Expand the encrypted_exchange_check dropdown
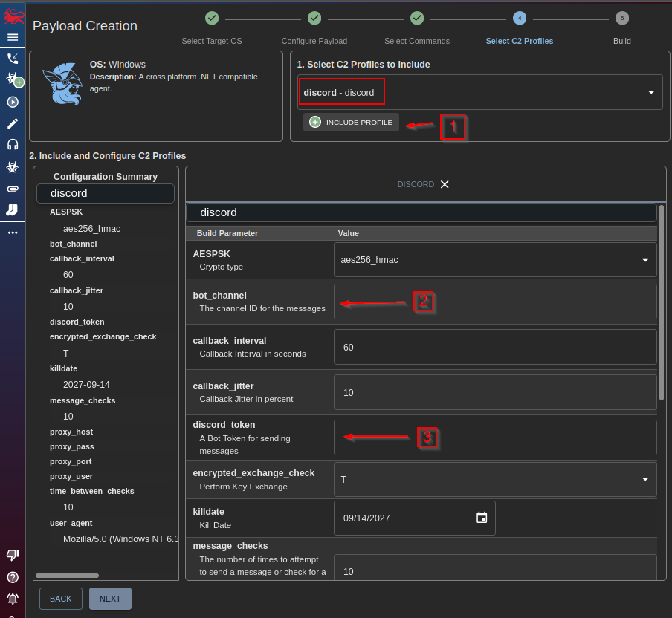The width and height of the screenshot is (672, 618). [x=495, y=479]
